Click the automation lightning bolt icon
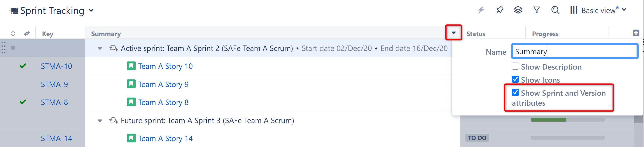The height and width of the screenshot is (147, 644). click(x=481, y=10)
